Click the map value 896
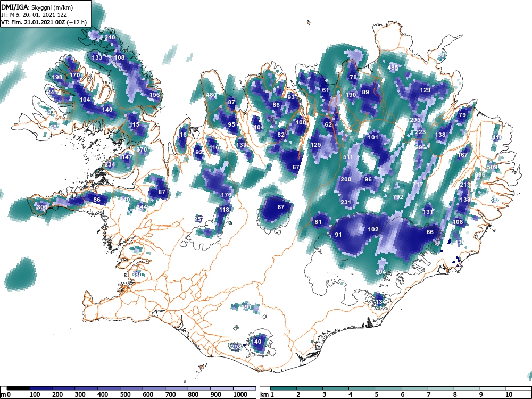Screen dimensions: 532x399 480,174
